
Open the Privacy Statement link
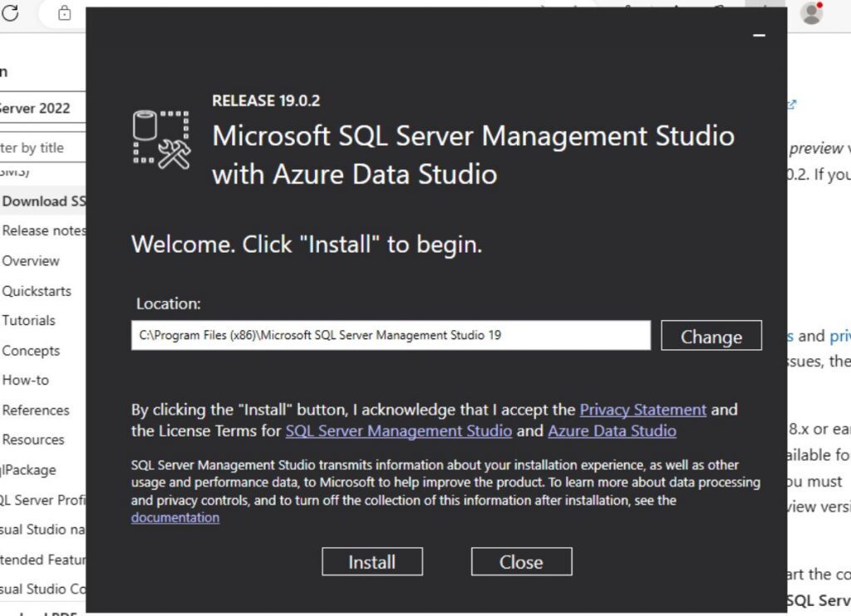(643, 409)
